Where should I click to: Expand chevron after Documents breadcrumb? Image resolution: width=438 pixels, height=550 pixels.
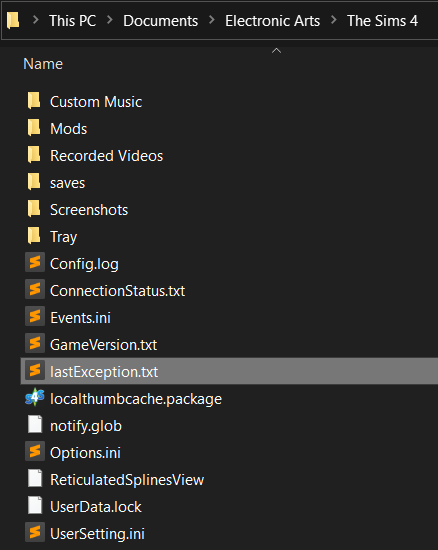point(211,20)
